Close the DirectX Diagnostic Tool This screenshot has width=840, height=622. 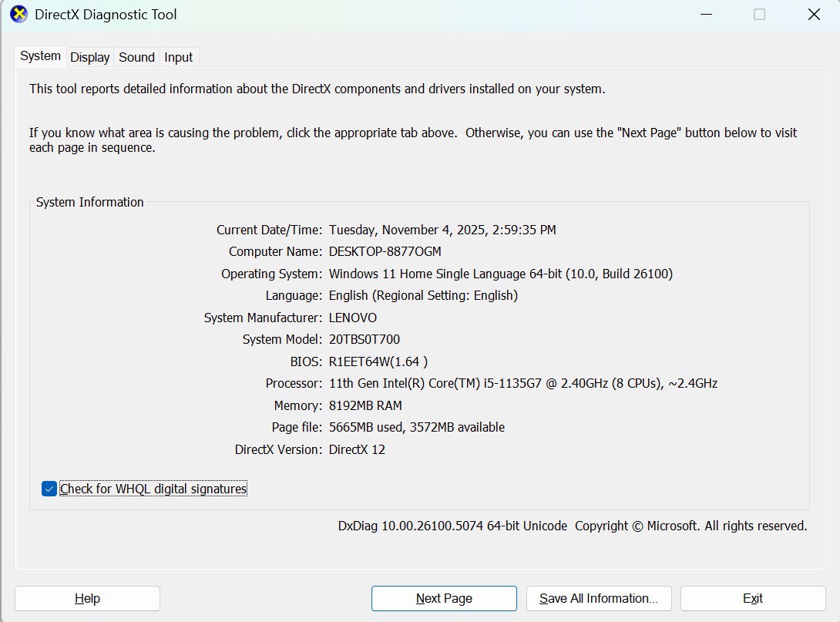(x=813, y=14)
